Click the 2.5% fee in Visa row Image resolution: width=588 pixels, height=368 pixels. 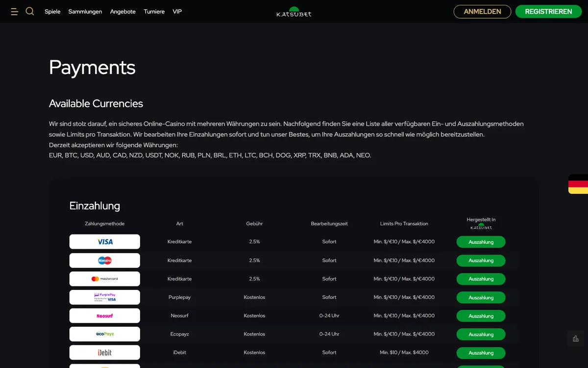pos(254,242)
